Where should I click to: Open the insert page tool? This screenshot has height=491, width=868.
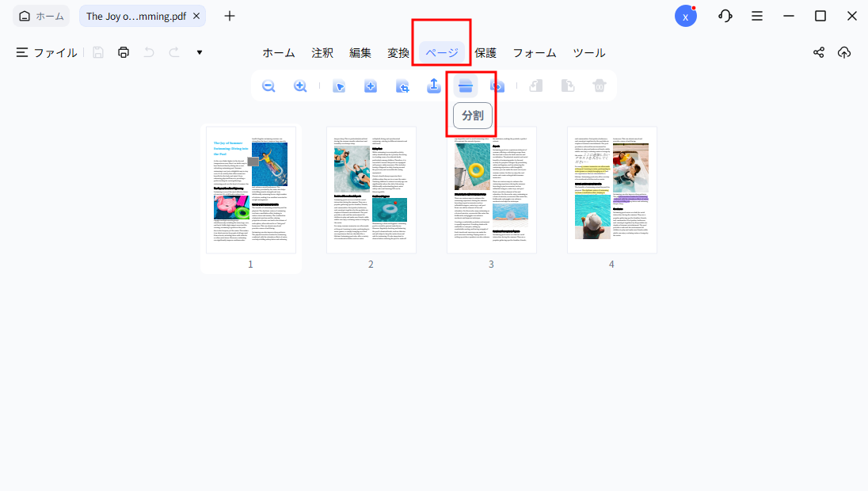coord(370,86)
